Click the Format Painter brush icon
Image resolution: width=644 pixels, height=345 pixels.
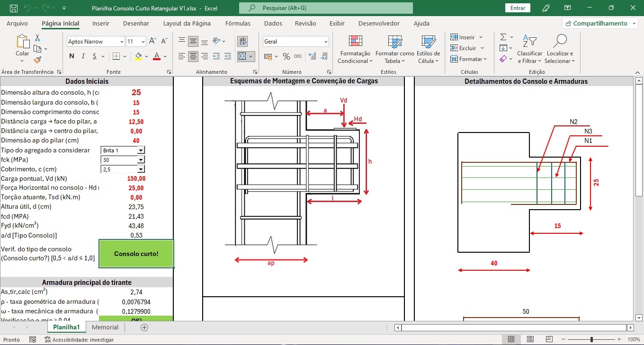(x=37, y=60)
